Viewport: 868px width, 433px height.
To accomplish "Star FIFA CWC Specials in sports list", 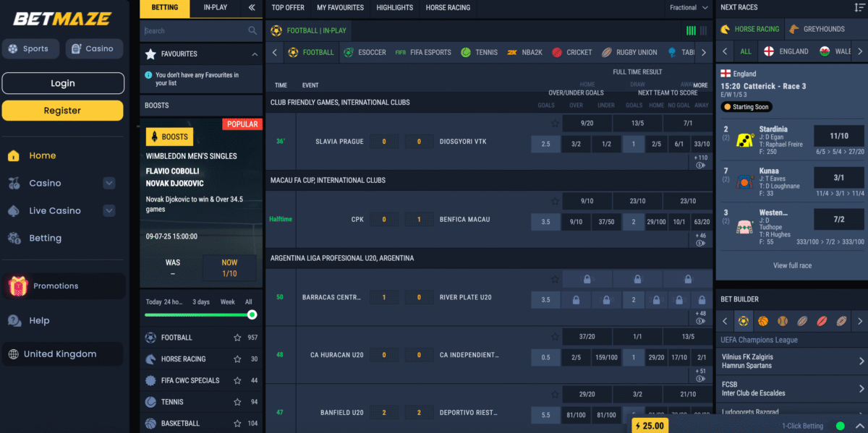I will (x=237, y=381).
